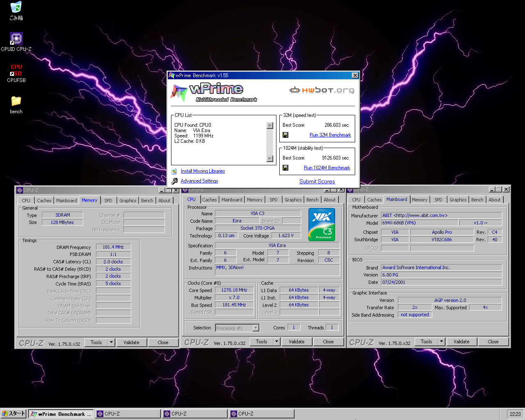The image size is (525, 420).
Task: Click the Memory Size 128 MBytes value
Action: [62, 222]
